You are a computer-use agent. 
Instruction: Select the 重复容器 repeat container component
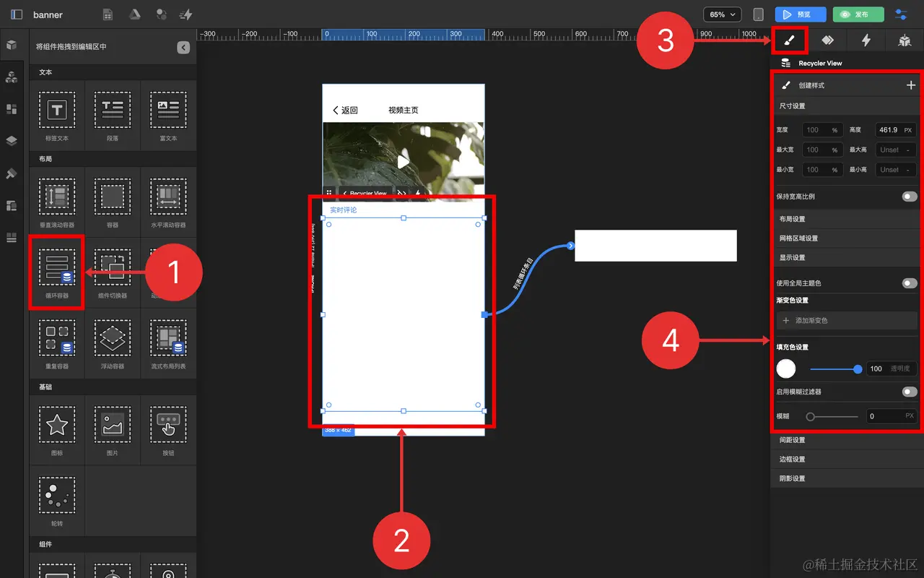click(57, 343)
